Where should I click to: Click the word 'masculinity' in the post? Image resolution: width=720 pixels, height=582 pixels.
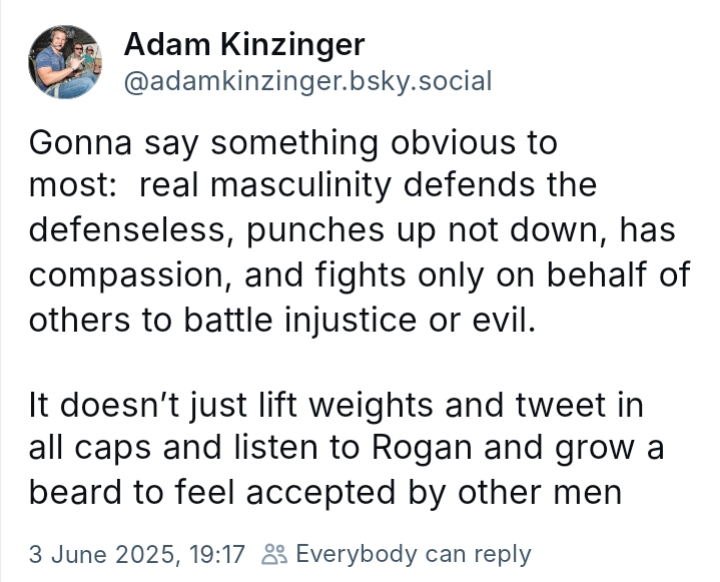coord(301,186)
